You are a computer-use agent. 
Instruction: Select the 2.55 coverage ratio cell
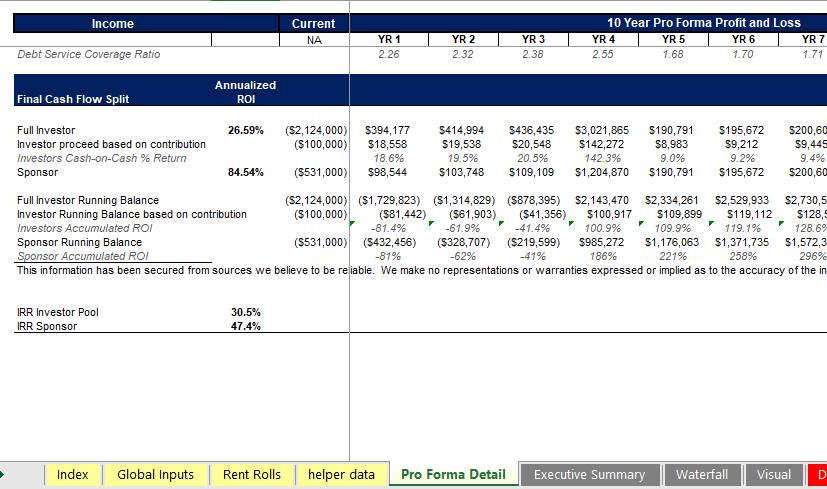click(603, 54)
